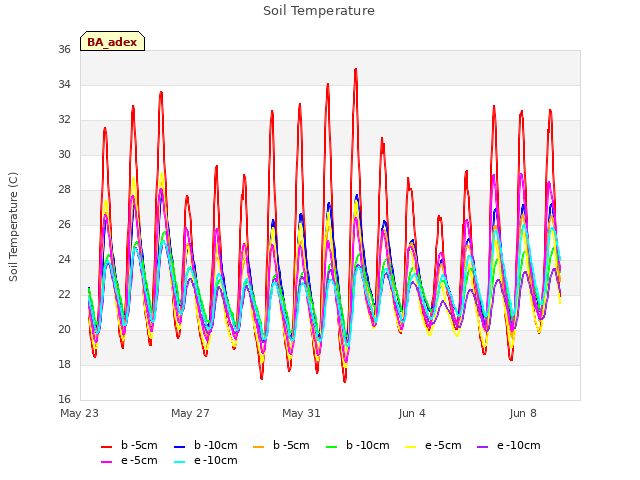Viewport: 640px width, 480px height.
Task: Click the Soil Temperature (C) axis label
Action: click(13, 227)
